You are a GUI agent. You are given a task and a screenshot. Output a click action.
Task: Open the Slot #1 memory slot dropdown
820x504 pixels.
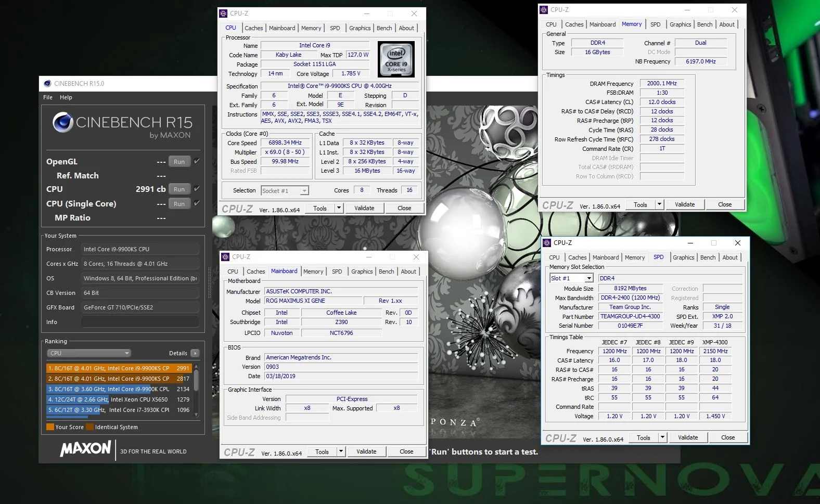click(x=571, y=278)
